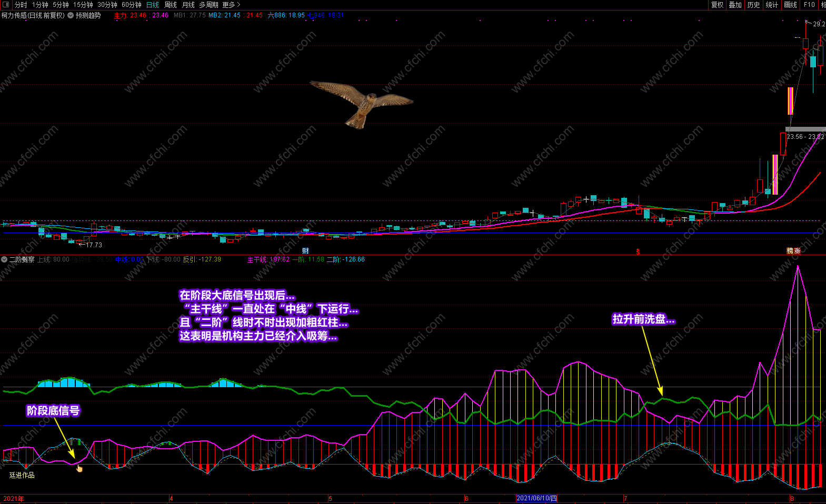Image resolution: width=826 pixels, height=504 pixels.
Task: Click the 复权 button in top toolbar
Action: pyautogui.click(x=717, y=5)
